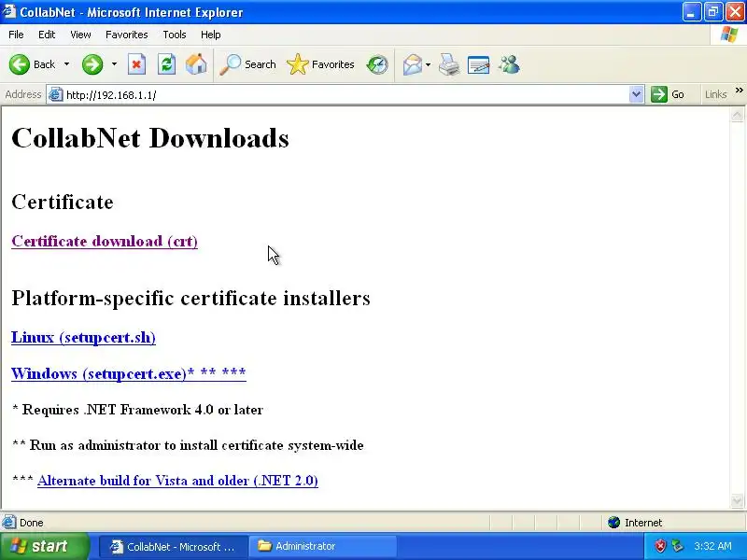Open Alternate build for Vista link
The width and height of the screenshot is (747, 560).
(177, 481)
